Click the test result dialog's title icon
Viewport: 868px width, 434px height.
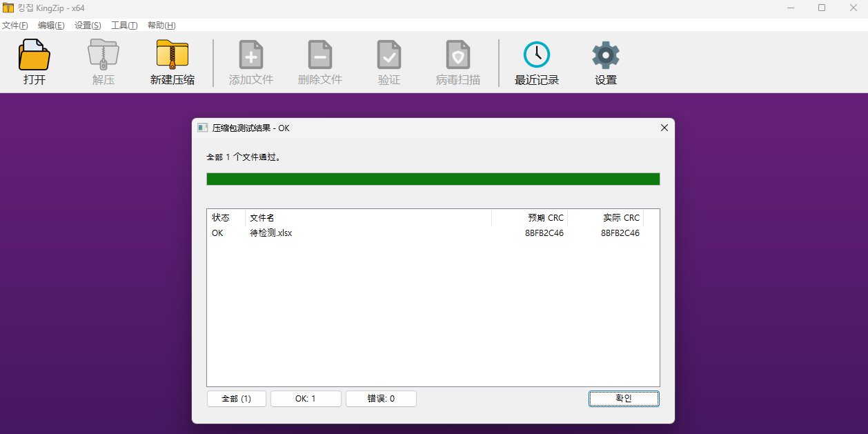point(203,128)
